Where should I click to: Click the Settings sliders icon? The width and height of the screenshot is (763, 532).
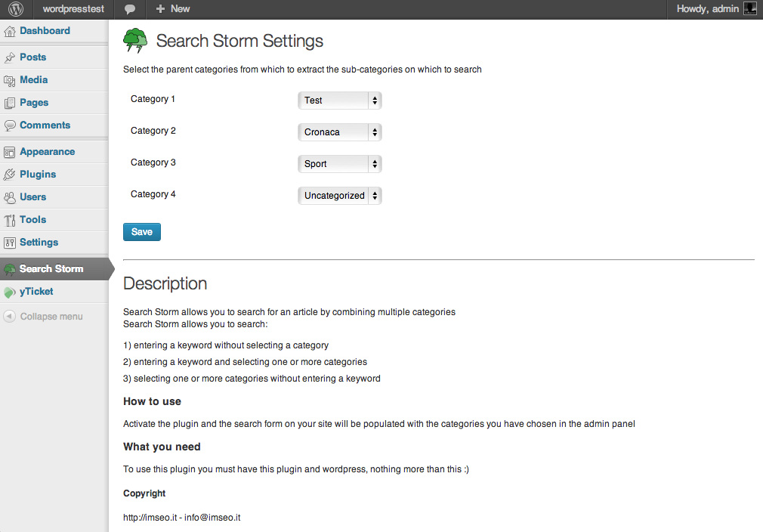(10, 243)
